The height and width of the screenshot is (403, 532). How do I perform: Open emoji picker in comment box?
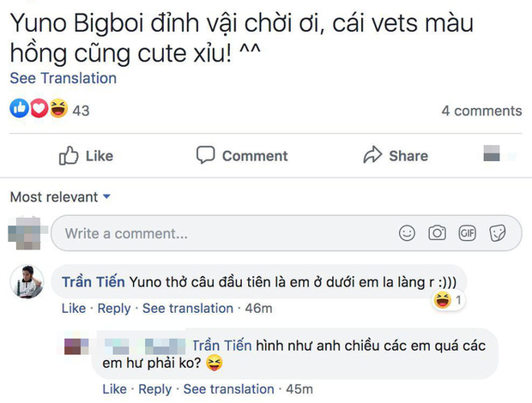tap(408, 233)
